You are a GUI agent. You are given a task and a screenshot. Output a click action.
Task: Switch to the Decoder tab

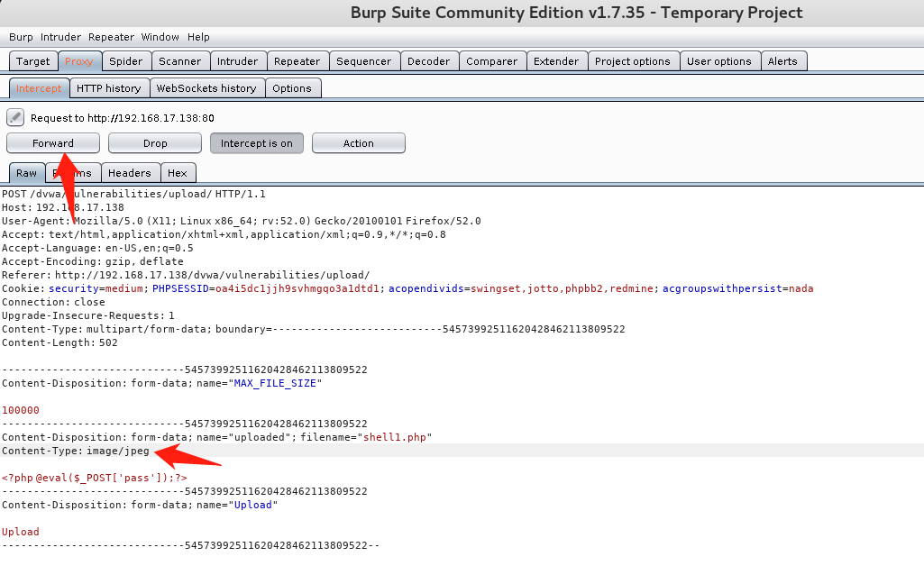(428, 61)
